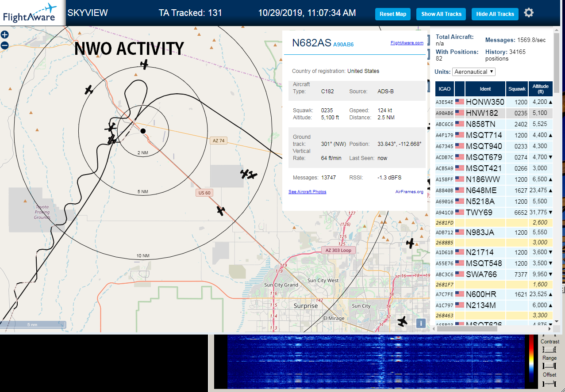Click the A90AB6 hex code
Image resolution: width=565 pixels, height=392 pixels.
[x=343, y=45]
